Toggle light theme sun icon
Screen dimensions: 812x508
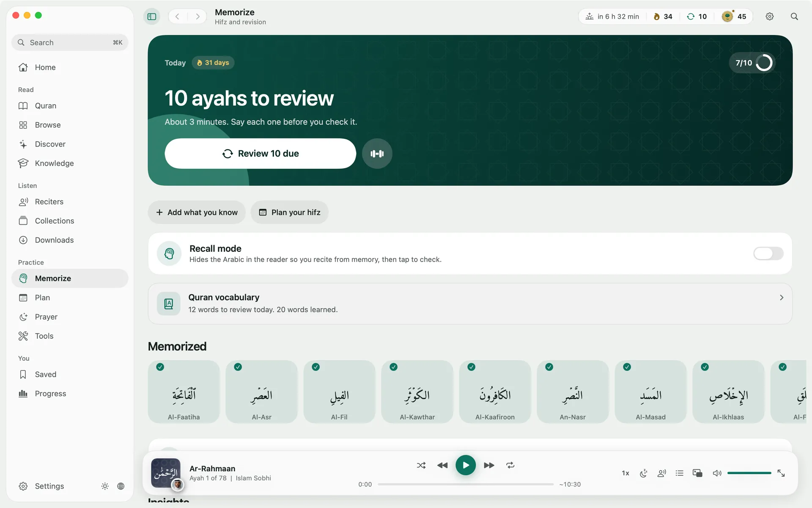pyautogui.click(x=105, y=486)
